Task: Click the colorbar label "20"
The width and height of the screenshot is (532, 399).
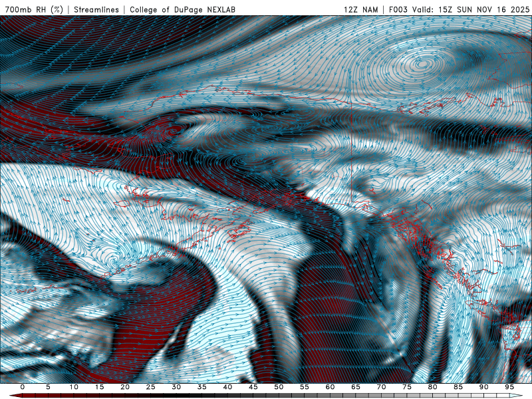Action: pyautogui.click(x=125, y=387)
